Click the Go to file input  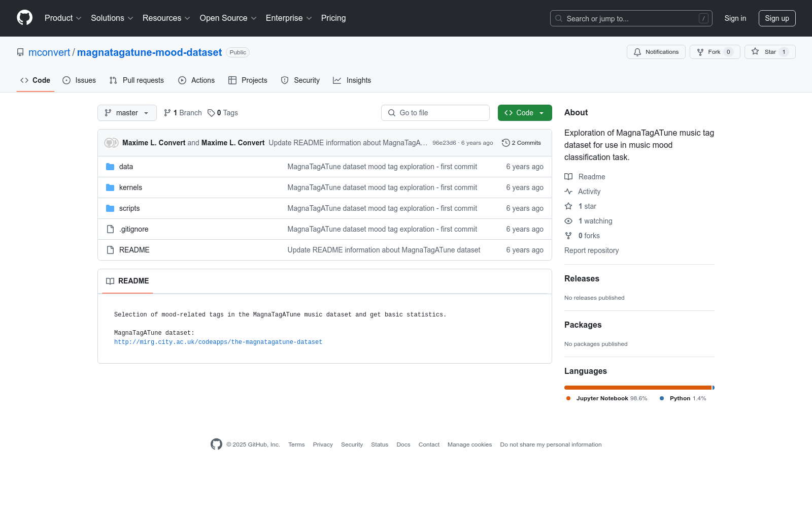pos(435,113)
